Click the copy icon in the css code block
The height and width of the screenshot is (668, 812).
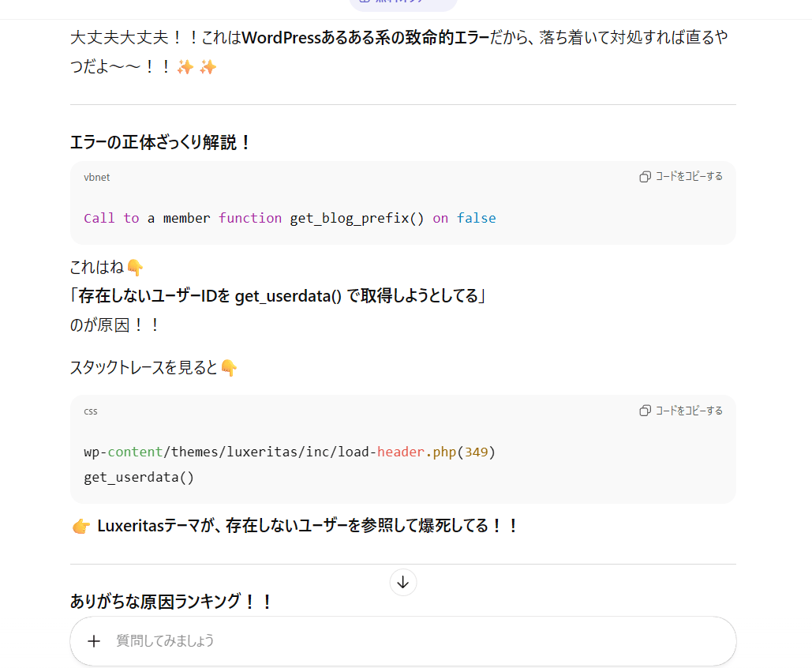click(645, 411)
